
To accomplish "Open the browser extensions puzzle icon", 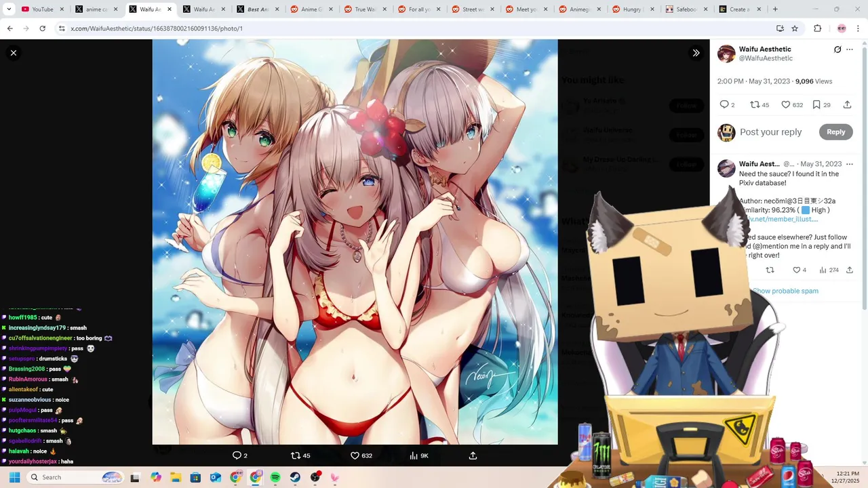I will 818,28.
